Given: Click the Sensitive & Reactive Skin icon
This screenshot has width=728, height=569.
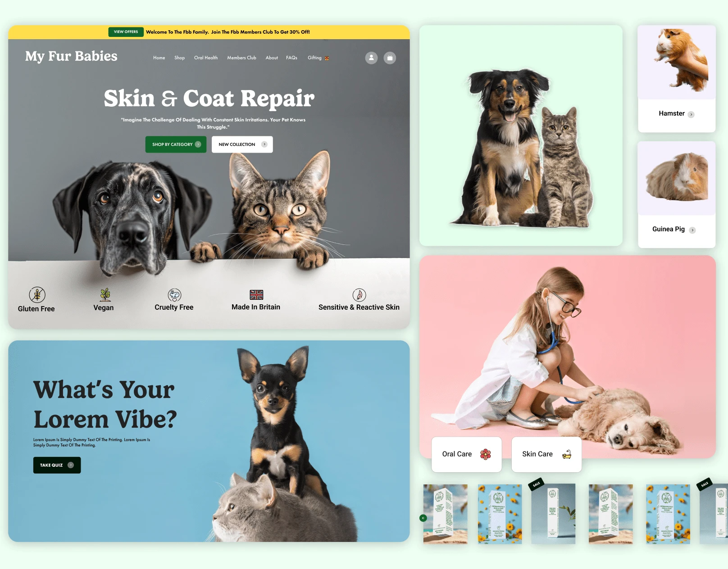Looking at the screenshot, I should pyautogui.click(x=359, y=295).
